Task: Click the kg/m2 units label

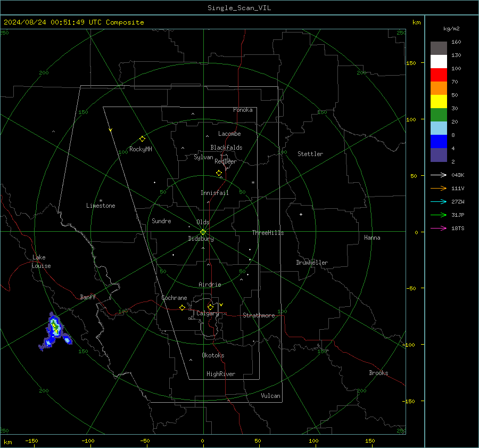Action: (451, 29)
